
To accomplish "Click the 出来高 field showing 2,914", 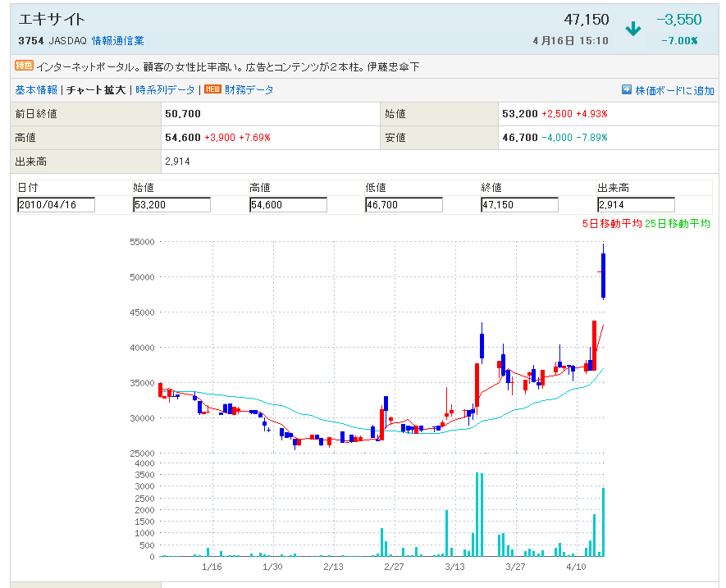I will pyautogui.click(x=636, y=205).
